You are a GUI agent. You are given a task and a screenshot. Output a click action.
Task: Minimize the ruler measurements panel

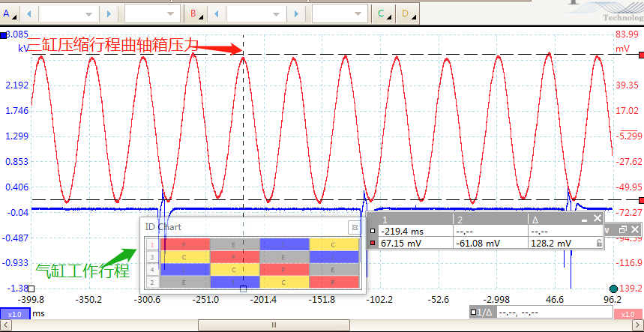click(585, 220)
